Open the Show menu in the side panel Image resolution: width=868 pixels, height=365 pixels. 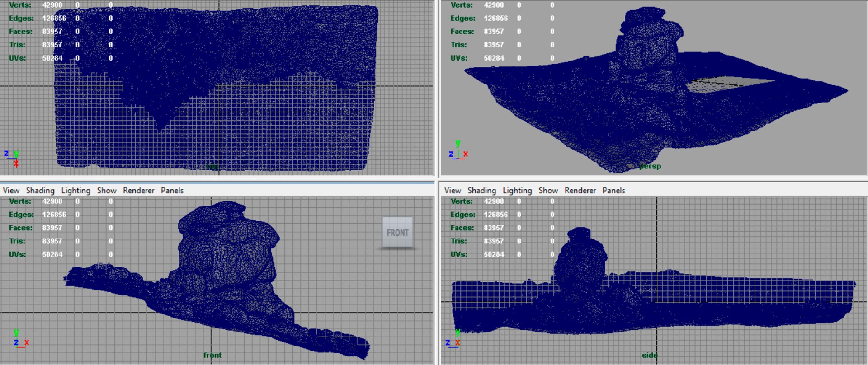point(548,191)
